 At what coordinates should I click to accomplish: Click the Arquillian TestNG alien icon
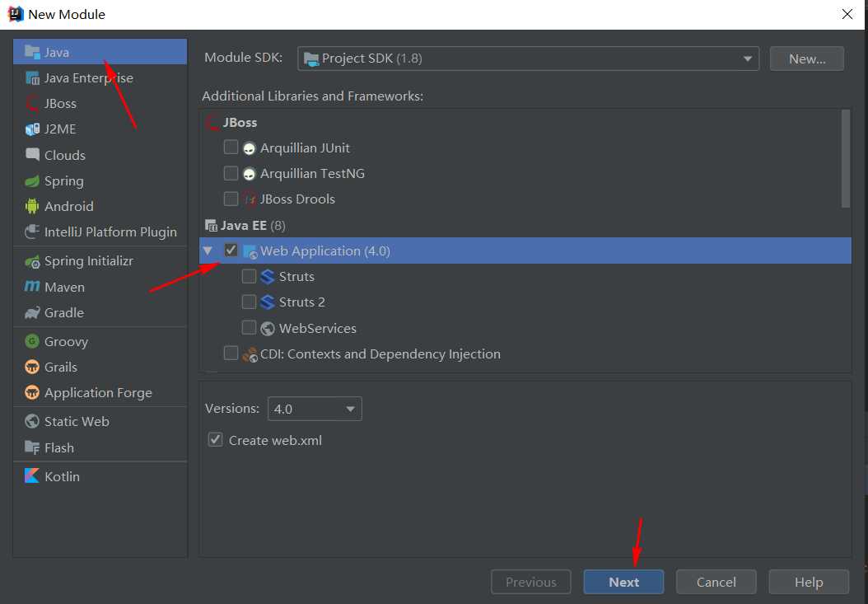(x=249, y=174)
